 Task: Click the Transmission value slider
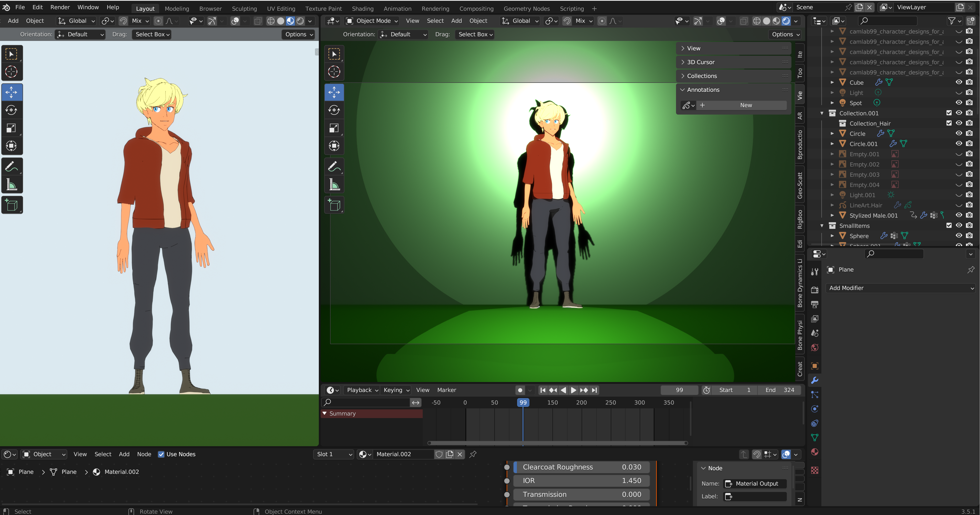click(582, 495)
